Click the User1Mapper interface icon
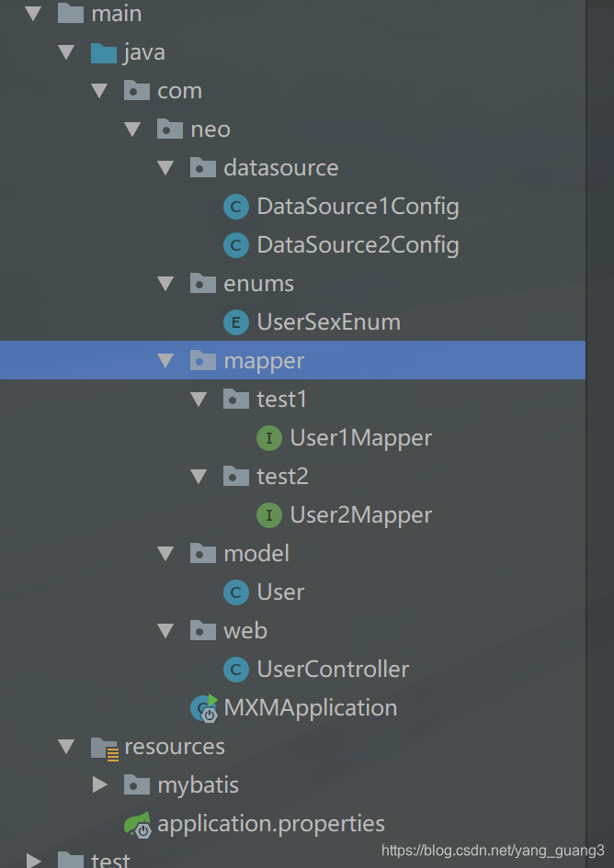The width and height of the screenshot is (614, 868). pos(268,438)
